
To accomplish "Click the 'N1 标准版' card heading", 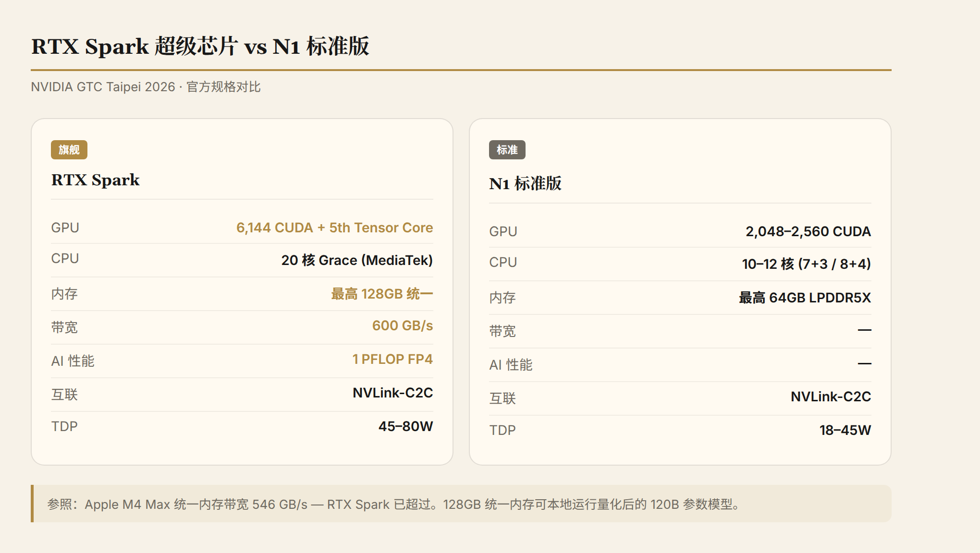I will click(526, 183).
